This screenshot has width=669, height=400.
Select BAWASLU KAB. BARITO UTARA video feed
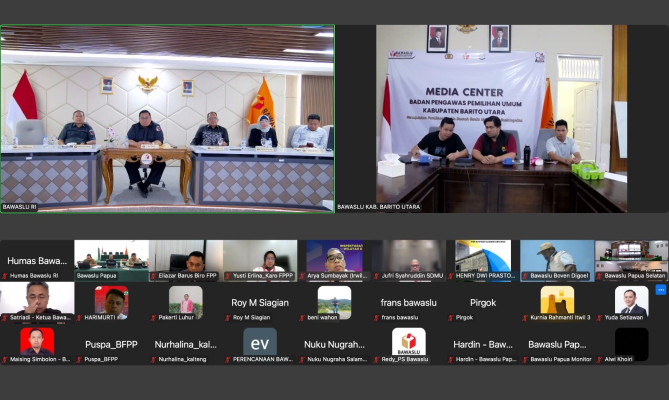click(501, 118)
